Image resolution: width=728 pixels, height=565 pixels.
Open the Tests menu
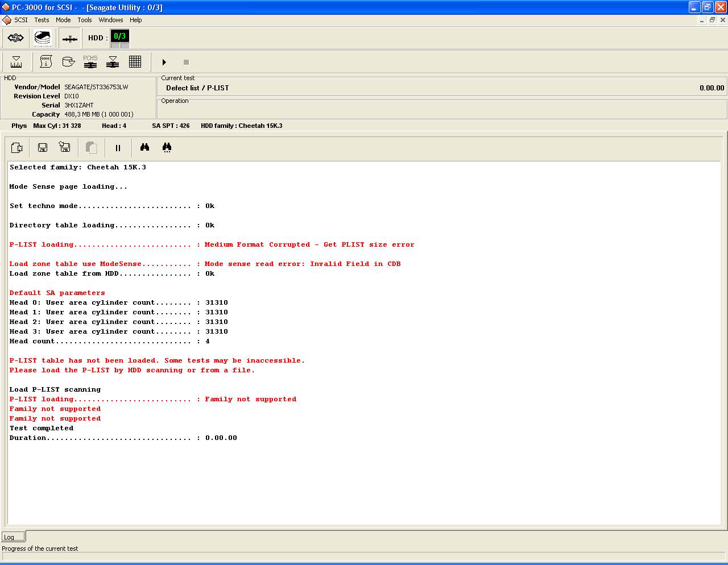point(42,20)
